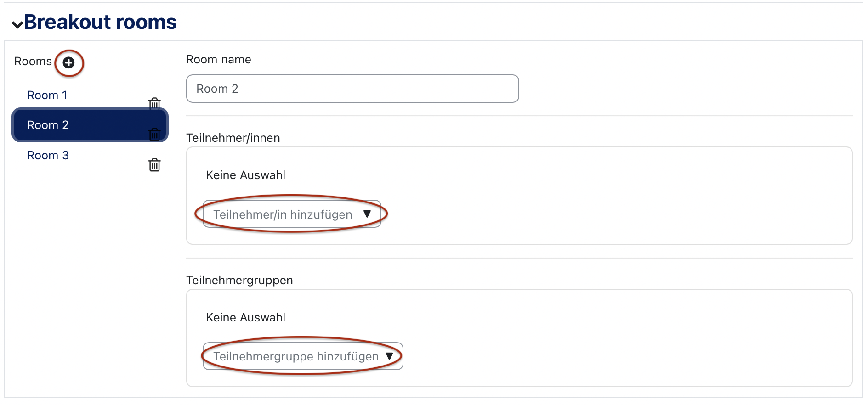This screenshot has height=405, width=868.
Task: Select Room 1 in the rooms list
Action: tap(47, 95)
